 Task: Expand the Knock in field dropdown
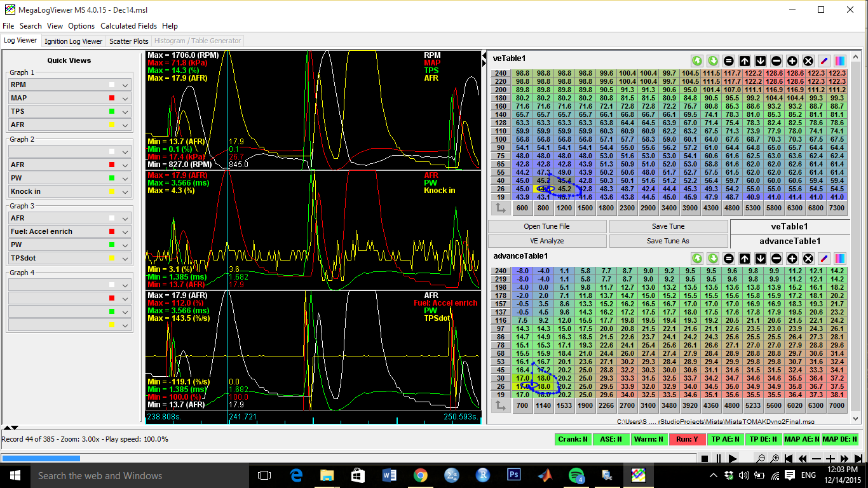[125, 191]
